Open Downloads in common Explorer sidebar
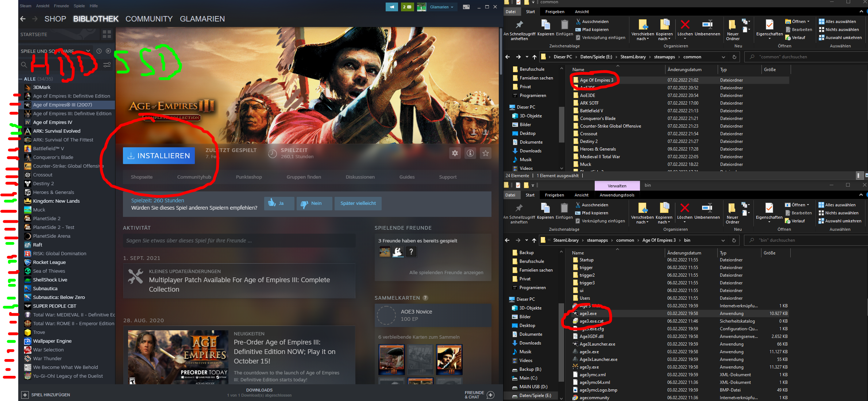The height and width of the screenshot is (401, 868). point(530,151)
